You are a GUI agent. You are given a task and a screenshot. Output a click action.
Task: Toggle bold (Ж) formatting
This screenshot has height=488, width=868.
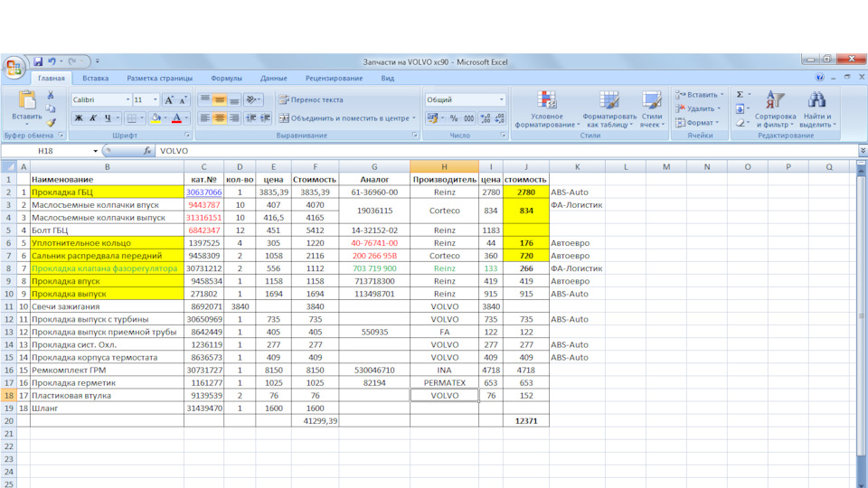pyautogui.click(x=79, y=118)
